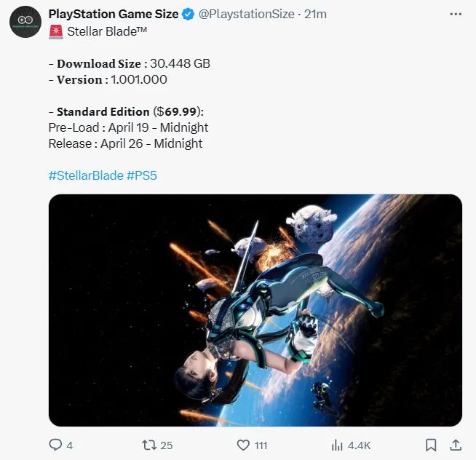Open the tweet via the 21m timestamp

pyautogui.click(x=315, y=14)
